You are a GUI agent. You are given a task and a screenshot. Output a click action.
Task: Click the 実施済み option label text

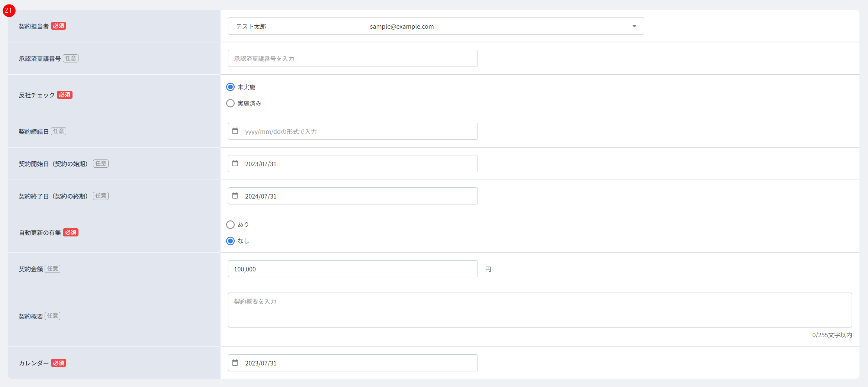coord(250,103)
